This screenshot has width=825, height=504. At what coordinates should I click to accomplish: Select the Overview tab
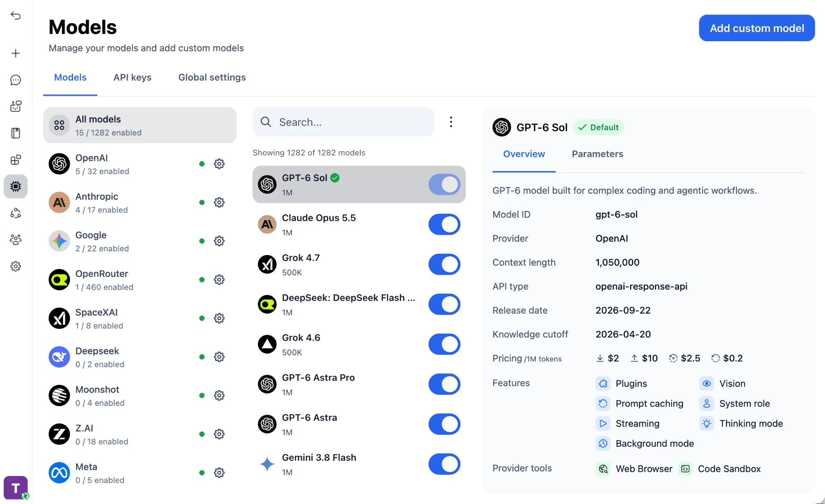[x=524, y=154]
